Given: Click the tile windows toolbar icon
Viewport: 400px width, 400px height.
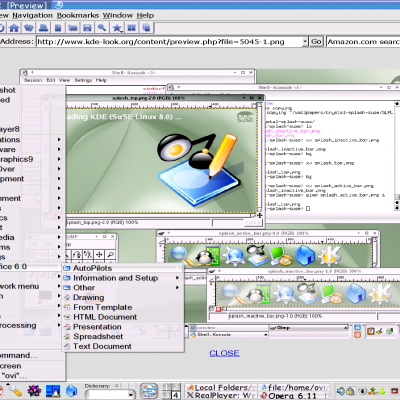Looking at the screenshot, I should pos(132,28).
